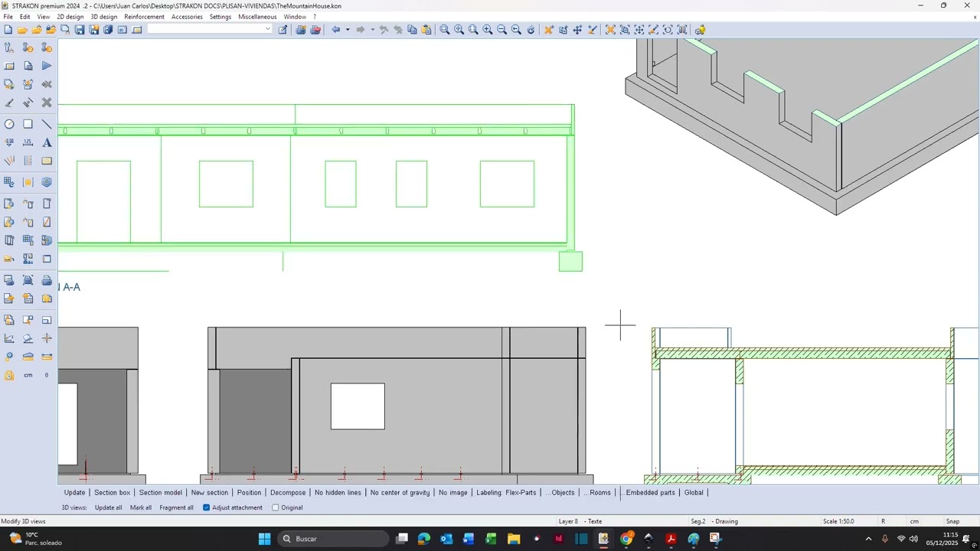Click the cm unit indicator in left toolbar
Screen dimensions: 980x551
tap(28, 375)
